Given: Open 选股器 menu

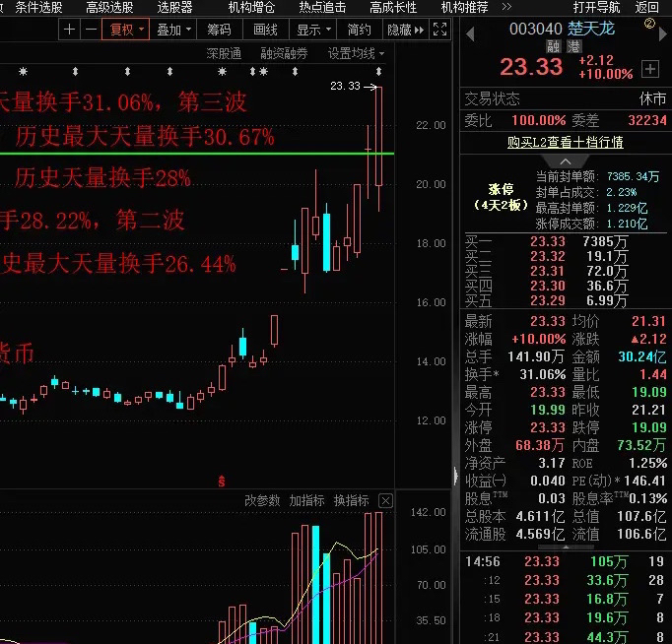Looking at the screenshot, I should [174, 7].
